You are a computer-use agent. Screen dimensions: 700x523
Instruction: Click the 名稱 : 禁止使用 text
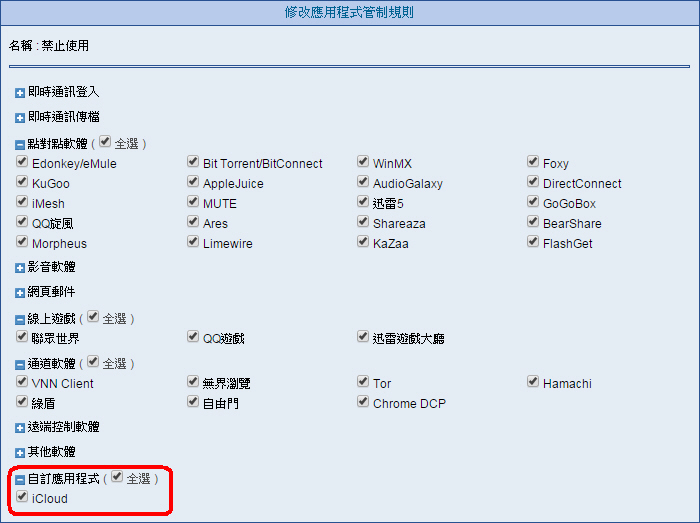coord(49,46)
